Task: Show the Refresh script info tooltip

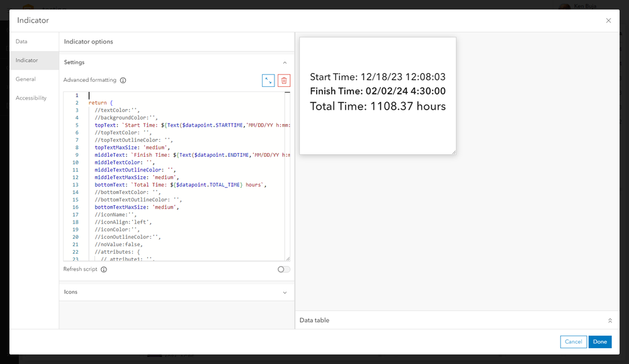Action: pos(104,270)
